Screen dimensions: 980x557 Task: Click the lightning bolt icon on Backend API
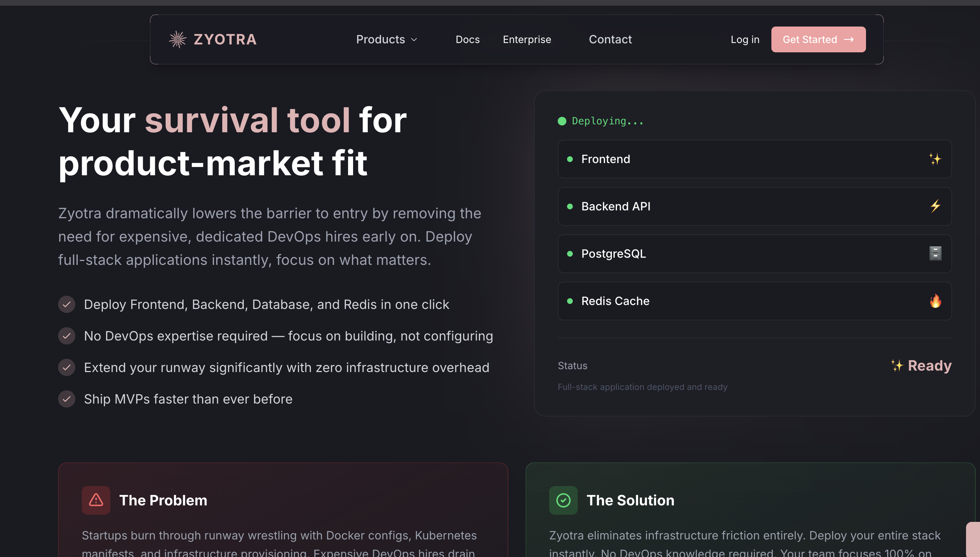coord(935,206)
